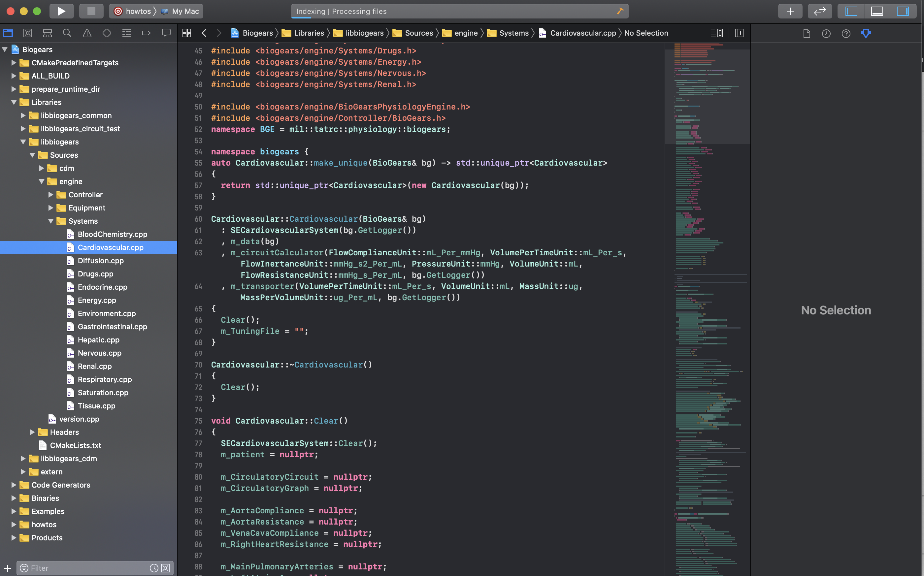Show the Find navigator
Screen dimensions: 924x576
67,33
